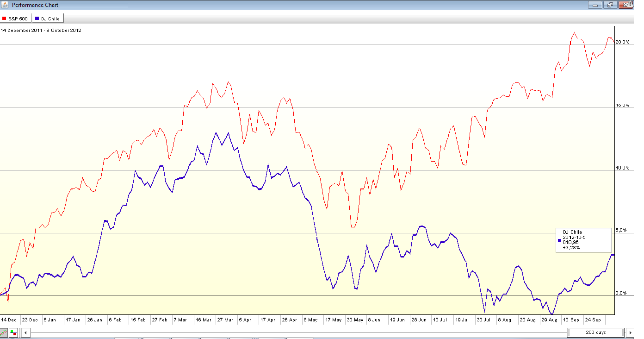This screenshot has height=339, width=644.
Task: Click the '17 May' date label
Action: 334,320
